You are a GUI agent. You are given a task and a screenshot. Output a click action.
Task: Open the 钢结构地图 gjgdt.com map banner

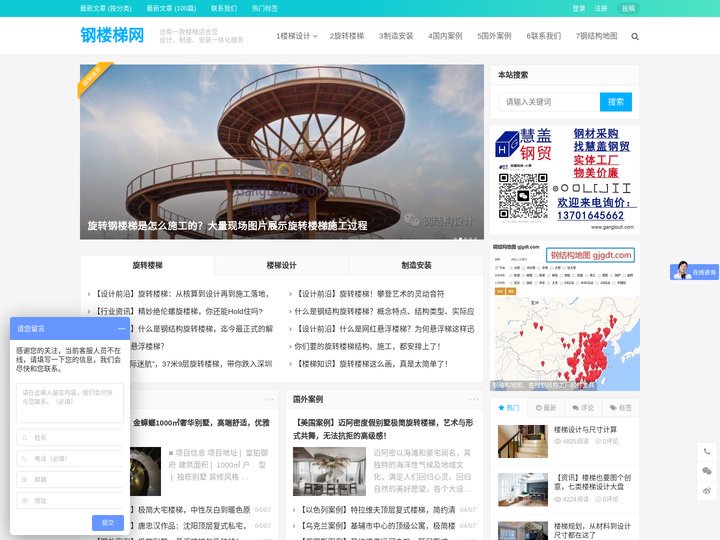pos(565,316)
